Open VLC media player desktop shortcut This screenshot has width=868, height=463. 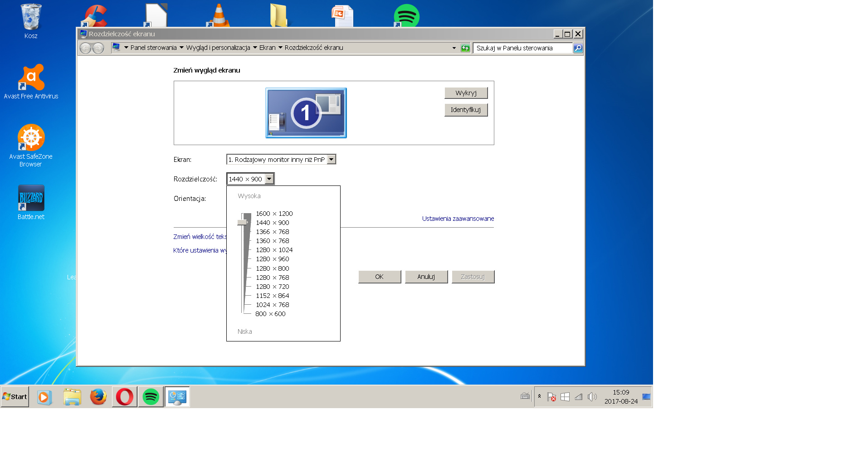point(218,16)
